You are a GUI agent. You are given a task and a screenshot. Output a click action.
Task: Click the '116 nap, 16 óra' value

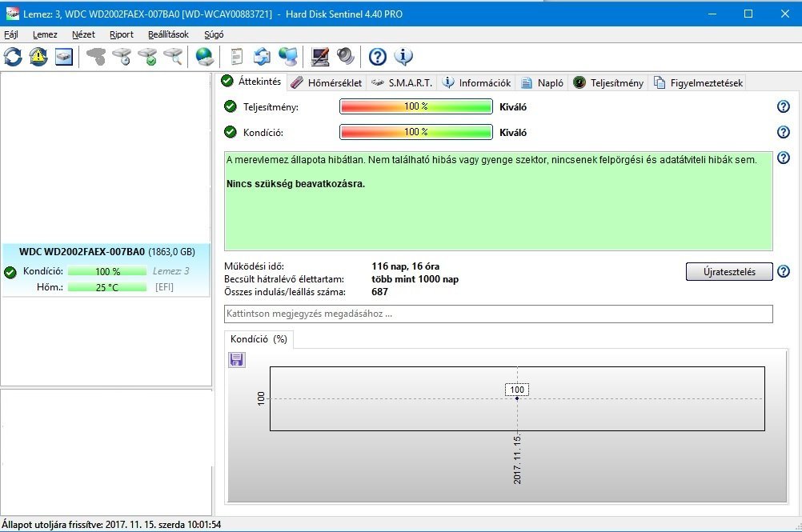405,266
